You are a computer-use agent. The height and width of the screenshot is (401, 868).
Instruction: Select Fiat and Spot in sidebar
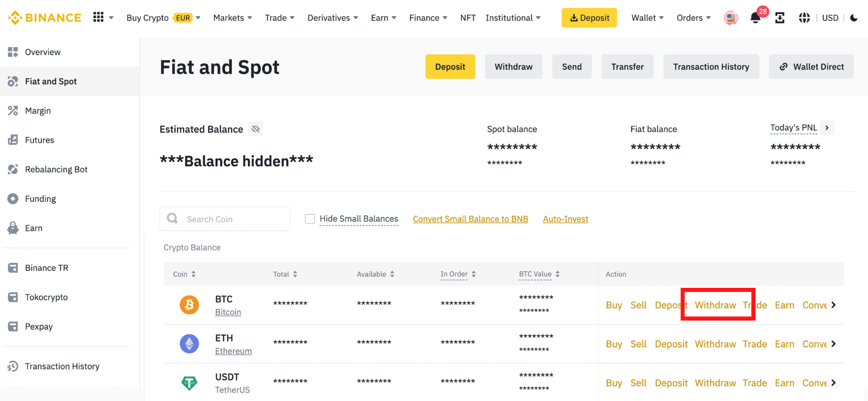pos(70,81)
